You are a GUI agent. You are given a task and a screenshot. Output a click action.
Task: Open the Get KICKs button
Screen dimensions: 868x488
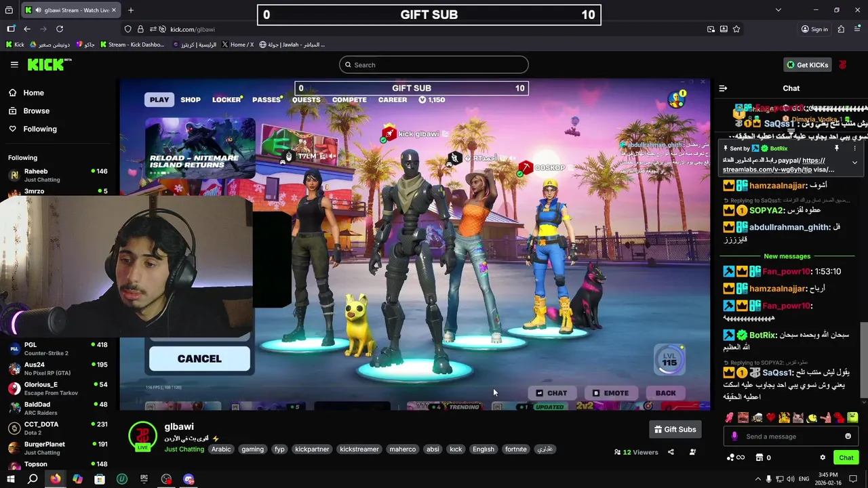pyautogui.click(x=807, y=65)
